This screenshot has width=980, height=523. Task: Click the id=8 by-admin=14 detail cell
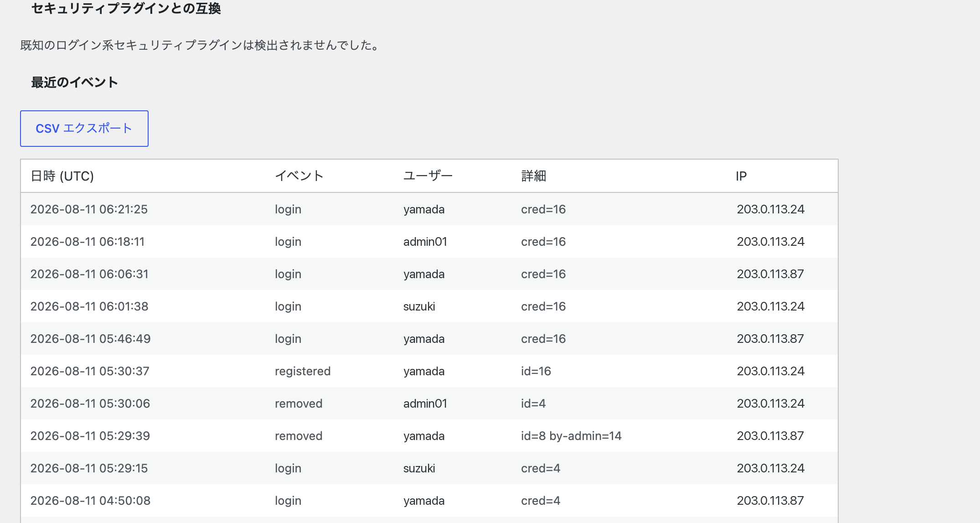pos(571,436)
